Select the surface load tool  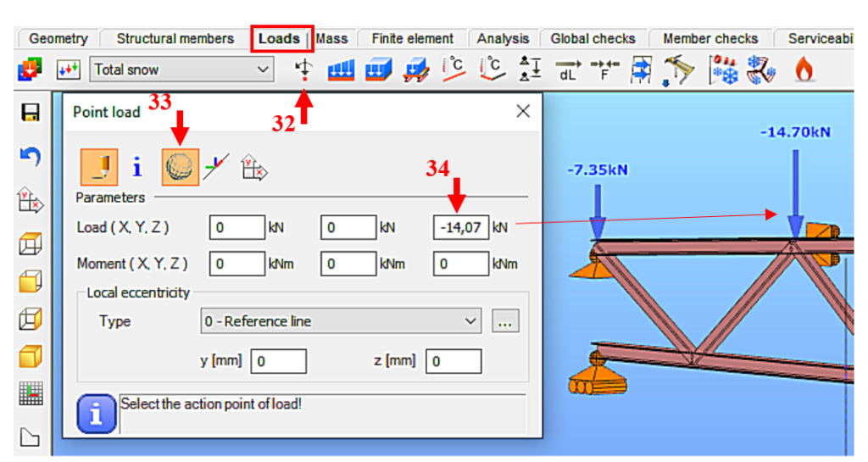point(379,71)
